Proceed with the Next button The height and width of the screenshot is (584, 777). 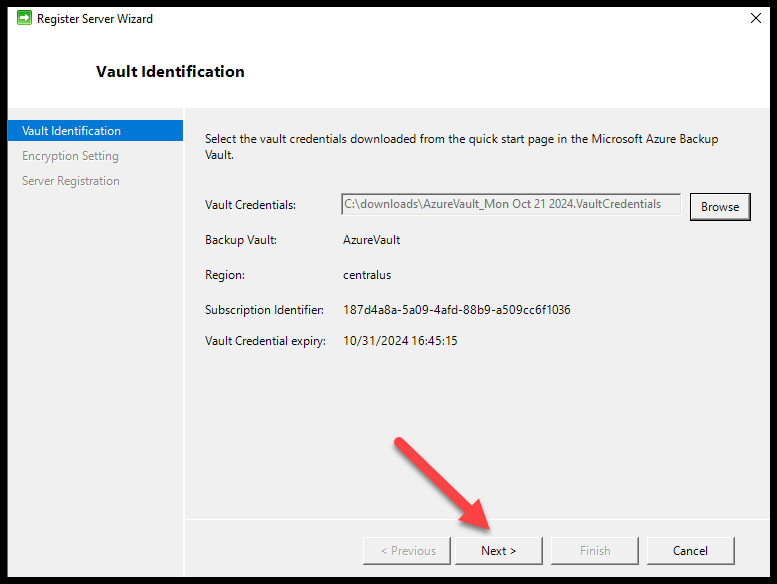click(499, 551)
